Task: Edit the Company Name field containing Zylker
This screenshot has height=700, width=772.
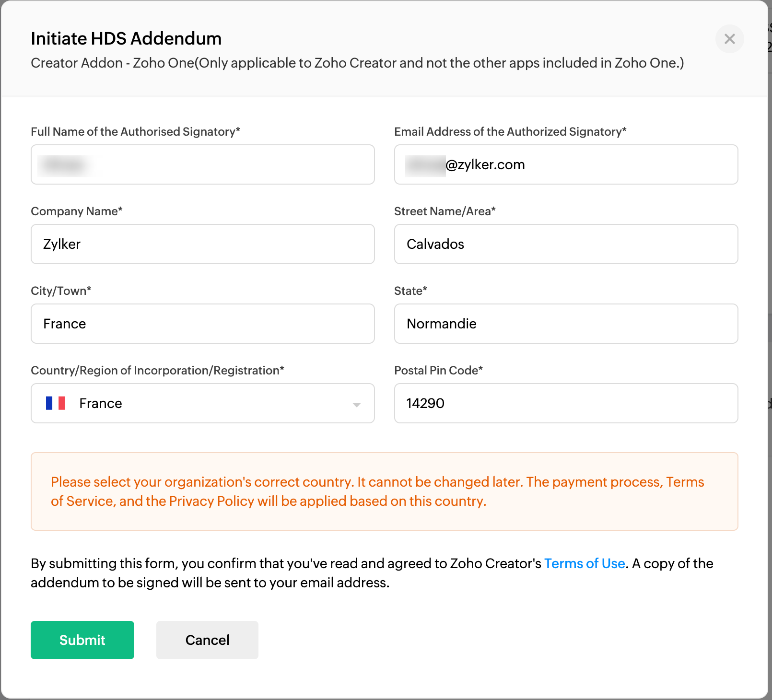Action: pos(202,244)
